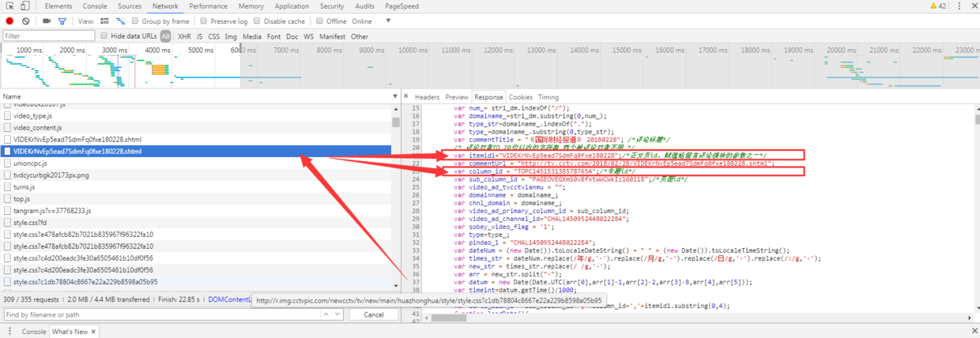Image resolution: width=980 pixels, height=338 pixels.
Task: Filter requests by Manifest type
Action: [333, 36]
